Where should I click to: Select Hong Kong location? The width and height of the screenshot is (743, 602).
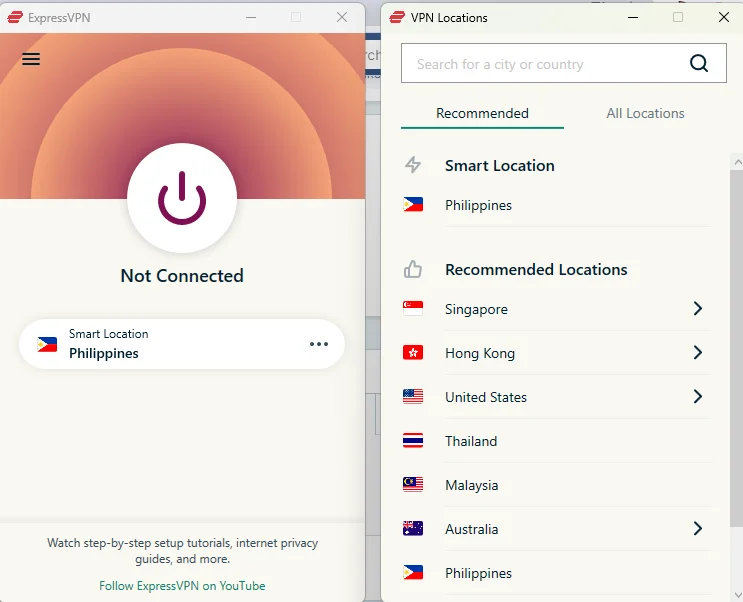(x=557, y=353)
